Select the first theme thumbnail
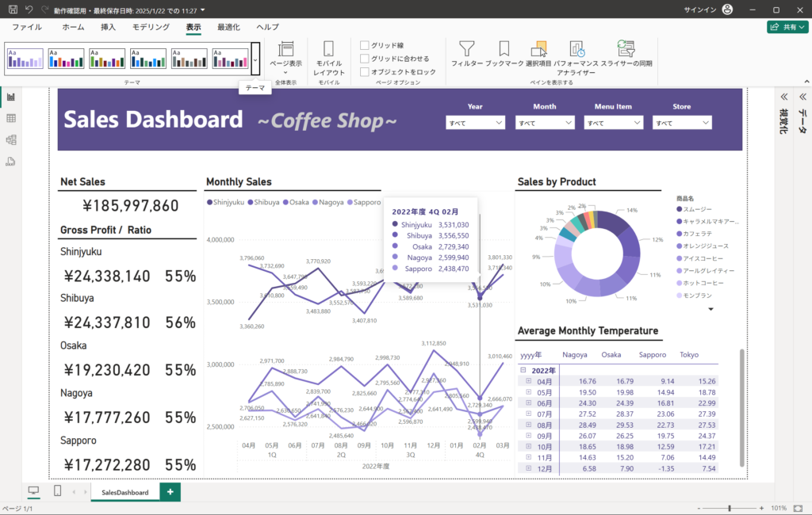This screenshot has width=812, height=515. click(25, 59)
